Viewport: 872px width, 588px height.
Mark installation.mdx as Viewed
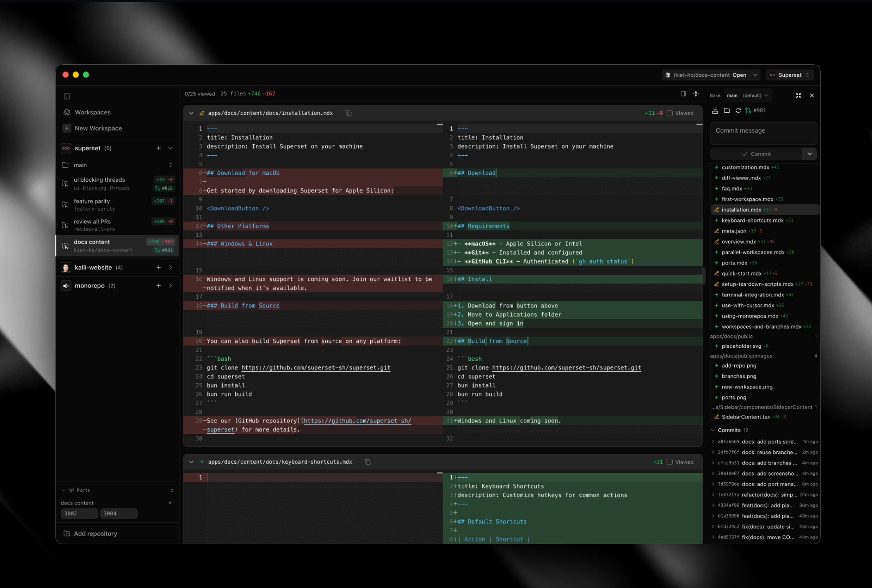pyautogui.click(x=670, y=113)
